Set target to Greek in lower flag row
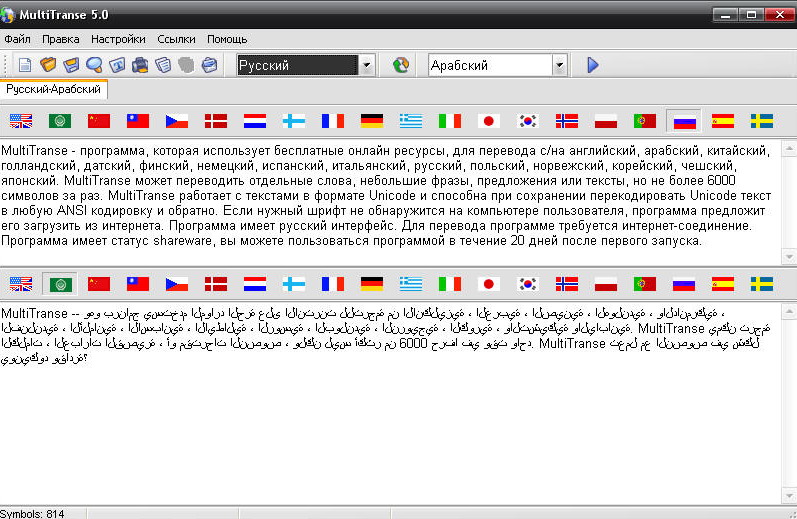The image size is (797, 519). (411, 284)
